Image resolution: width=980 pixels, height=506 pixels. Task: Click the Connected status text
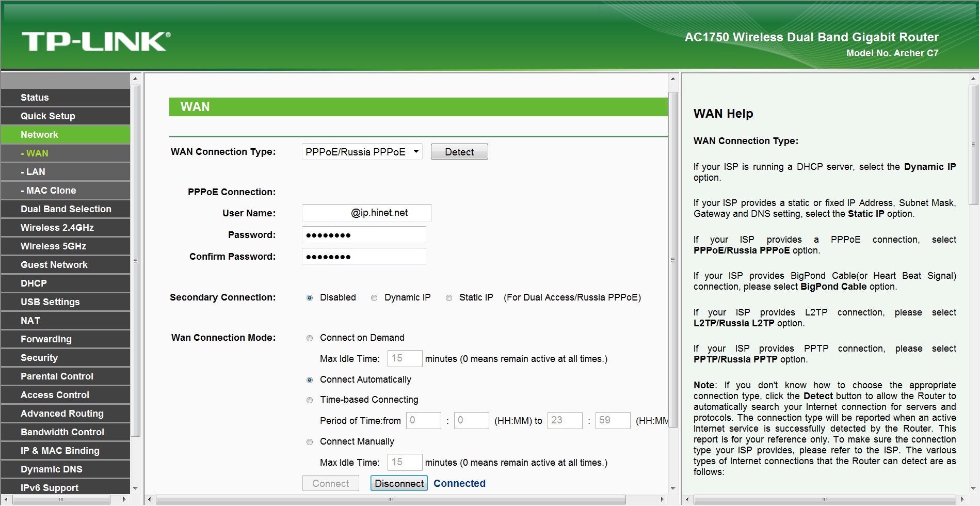point(459,483)
